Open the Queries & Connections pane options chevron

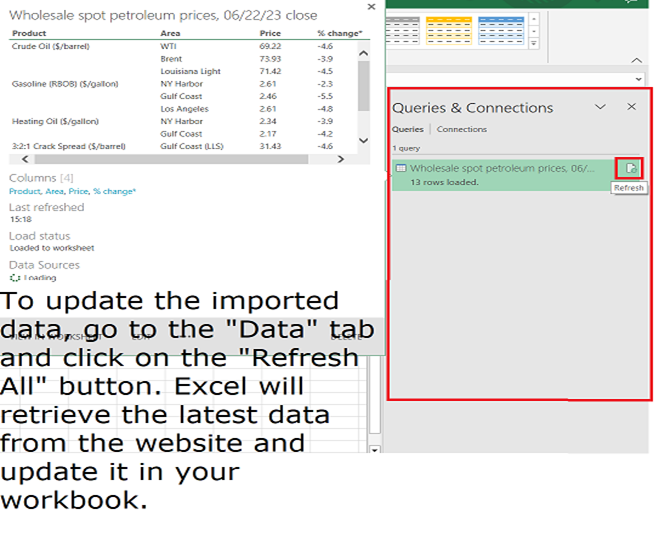tap(600, 107)
